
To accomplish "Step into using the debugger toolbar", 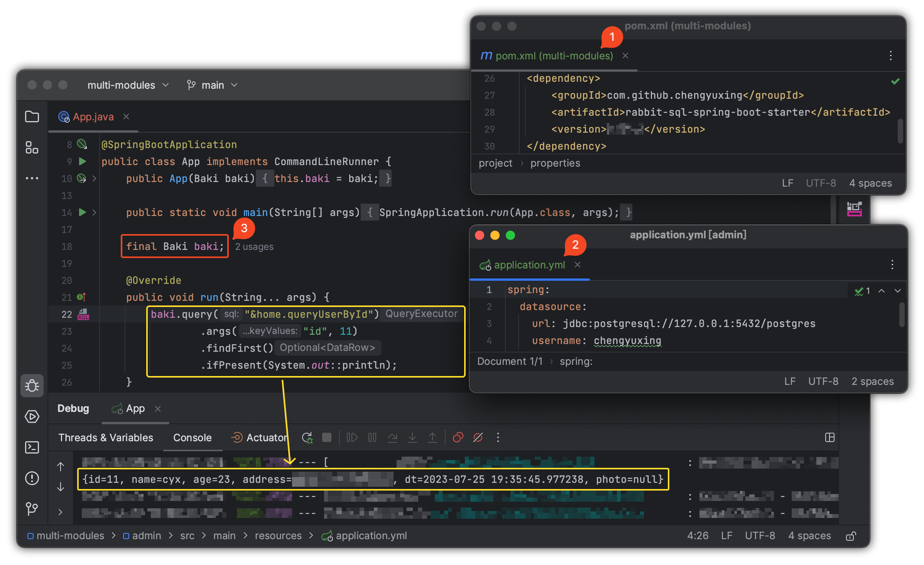I will pyautogui.click(x=412, y=437).
